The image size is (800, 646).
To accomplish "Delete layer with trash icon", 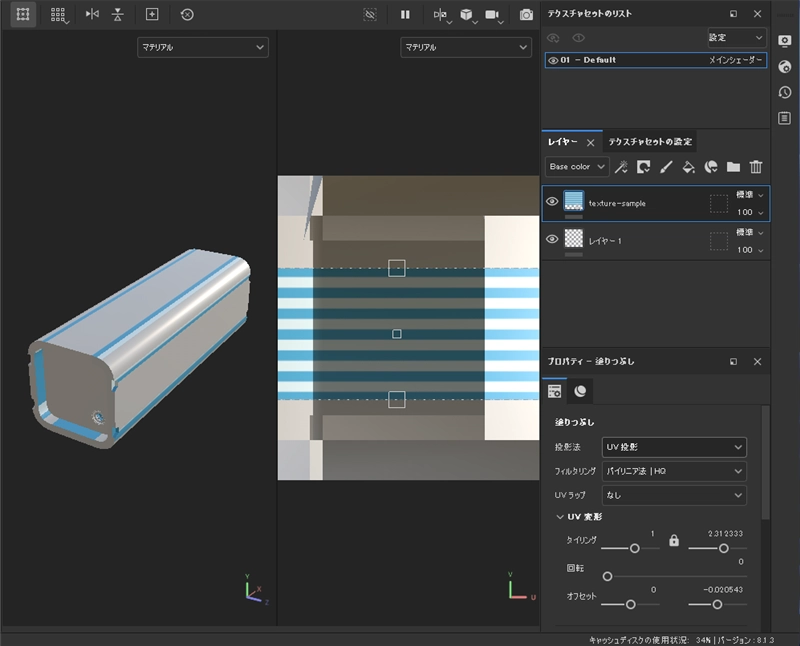I will 756,167.
